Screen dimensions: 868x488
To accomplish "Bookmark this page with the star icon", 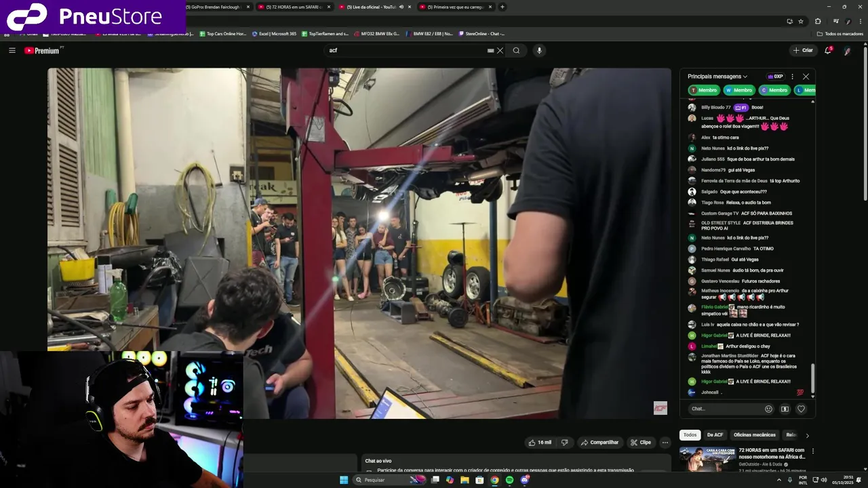I will 801,21.
